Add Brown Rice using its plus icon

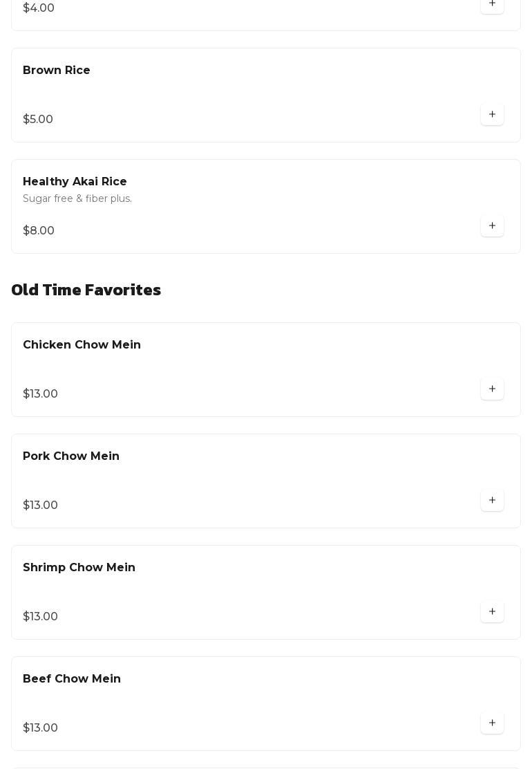tap(493, 114)
